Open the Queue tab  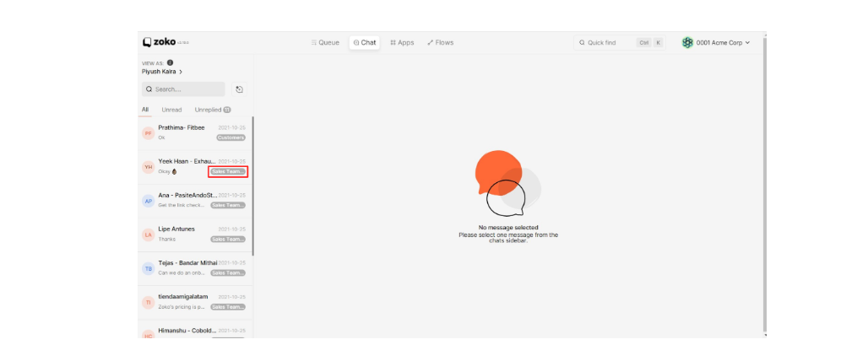click(x=325, y=42)
